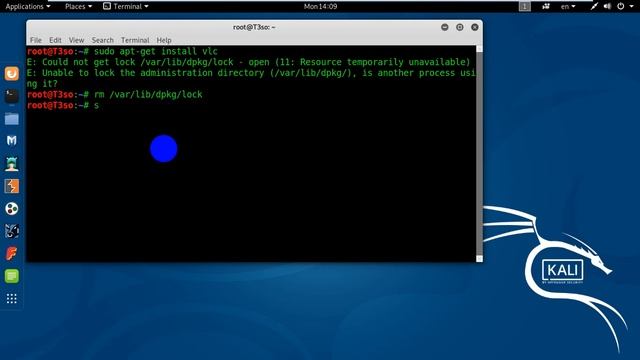Image resolution: width=640 pixels, height=360 pixels.
Task: Open the orange lightning-bolt dock icon
Action: [x=11, y=186]
